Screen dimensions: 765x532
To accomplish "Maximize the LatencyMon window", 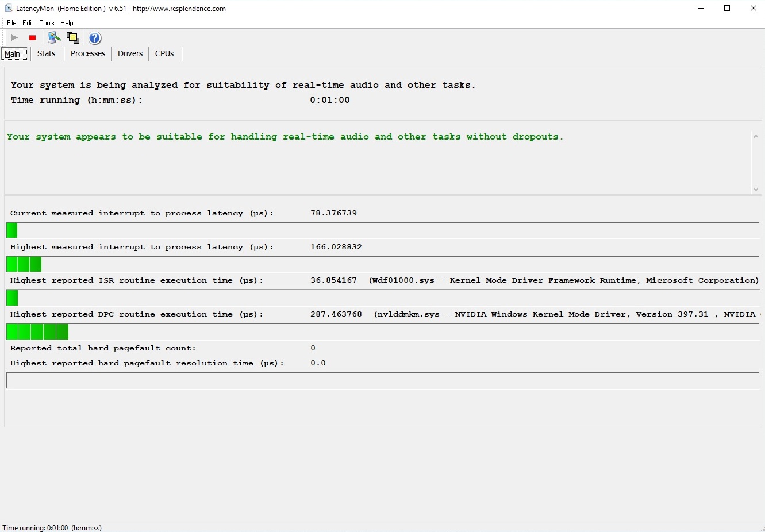I will click(727, 8).
